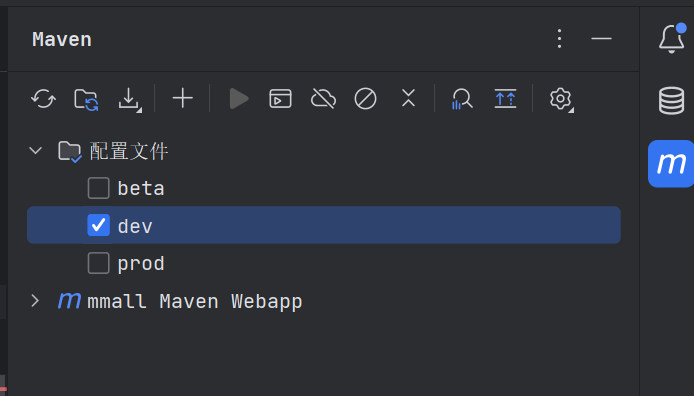Viewport: 694px width, 396px height.
Task: Toggle Offline Mode cloud icon
Action: pos(324,99)
